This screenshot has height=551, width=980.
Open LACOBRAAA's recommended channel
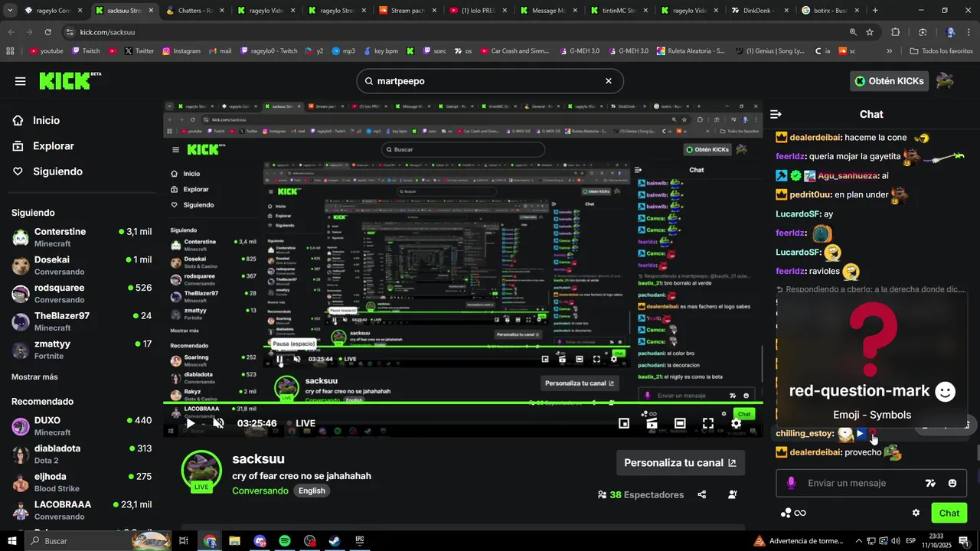pos(81,510)
